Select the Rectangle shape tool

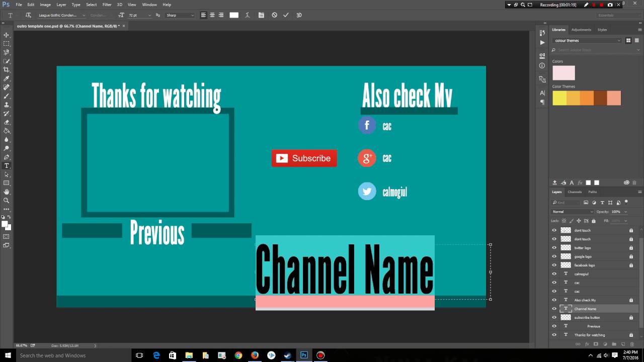(7, 183)
